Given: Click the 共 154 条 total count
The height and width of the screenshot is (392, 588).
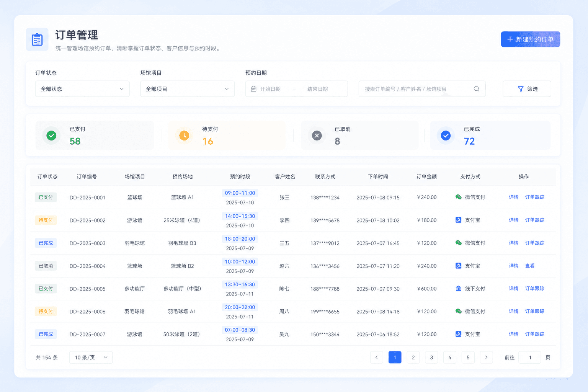Looking at the screenshot, I should pyautogui.click(x=47, y=357).
